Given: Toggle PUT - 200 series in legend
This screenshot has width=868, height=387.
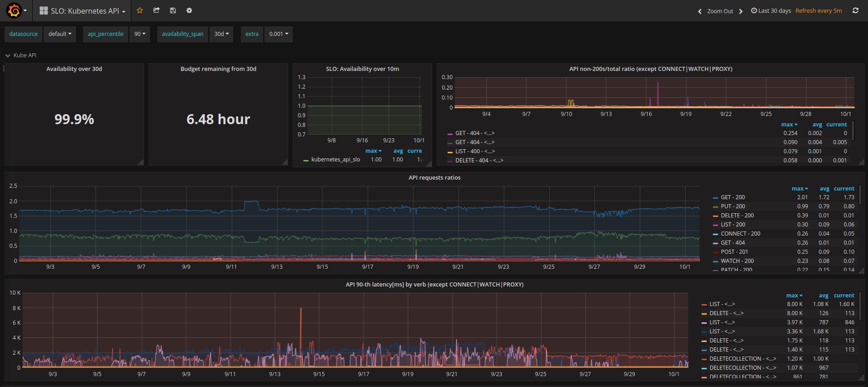Looking at the screenshot, I should (x=733, y=206).
